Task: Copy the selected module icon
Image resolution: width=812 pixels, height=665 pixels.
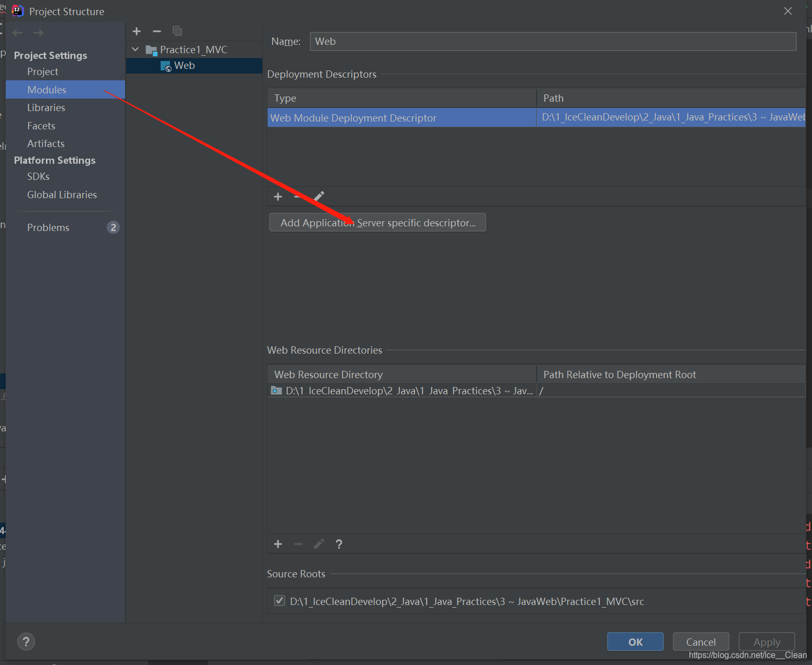Action: pyautogui.click(x=177, y=31)
